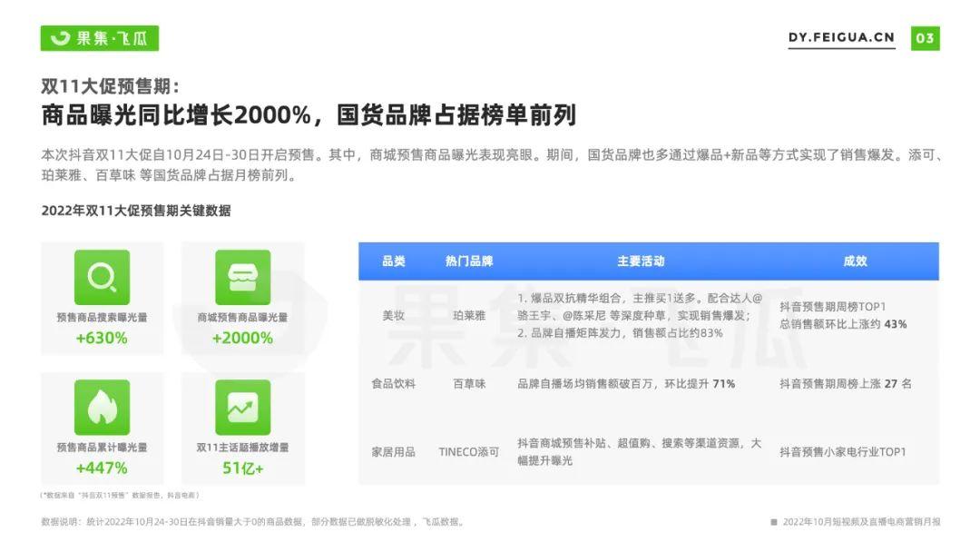Open the rising chart icon above 双11主话题播放增量

(243, 407)
